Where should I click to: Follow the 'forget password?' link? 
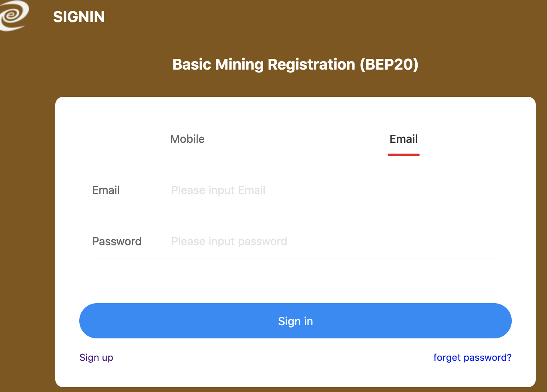[x=473, y=357]
